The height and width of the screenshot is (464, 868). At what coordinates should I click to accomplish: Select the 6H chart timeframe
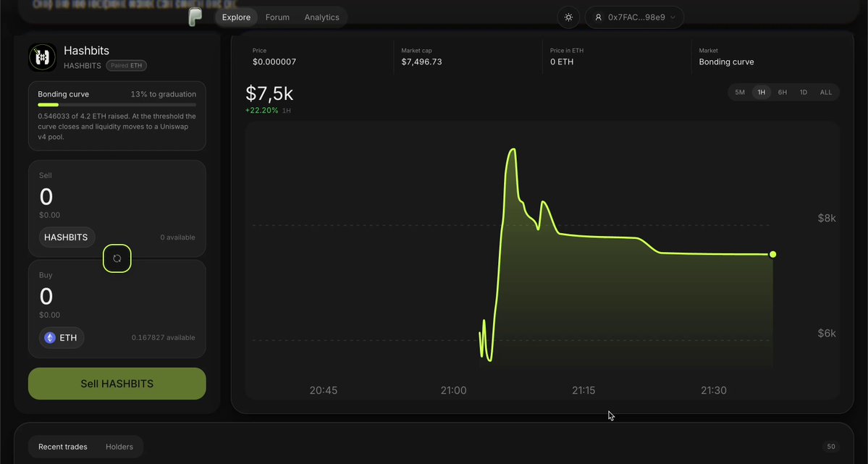pos(782,93)
